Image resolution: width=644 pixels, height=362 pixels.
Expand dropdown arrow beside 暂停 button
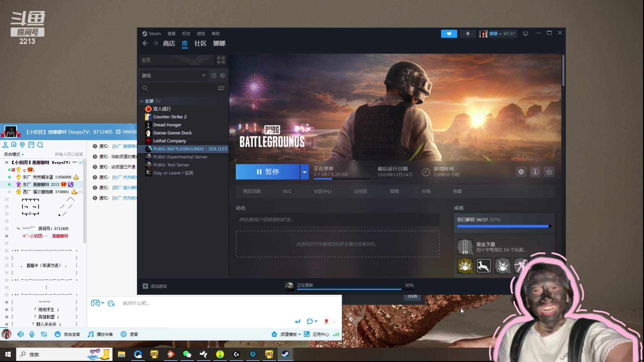tap(305, 172)
